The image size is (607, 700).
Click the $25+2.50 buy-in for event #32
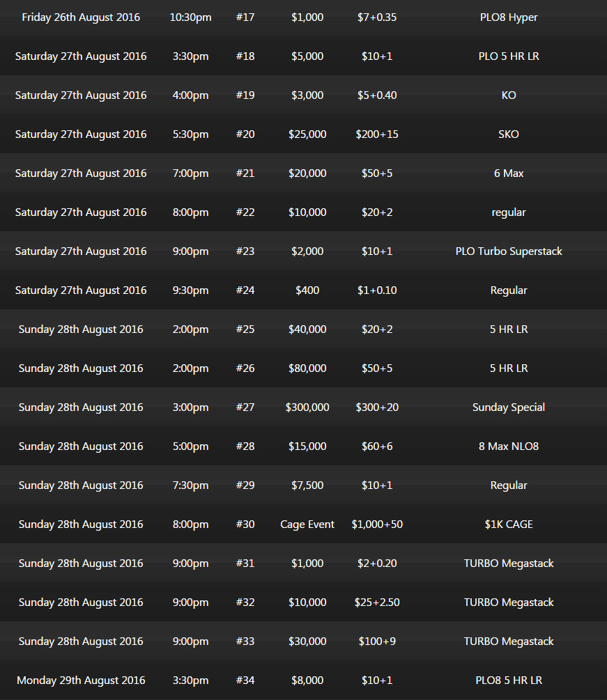pos(377,602)
